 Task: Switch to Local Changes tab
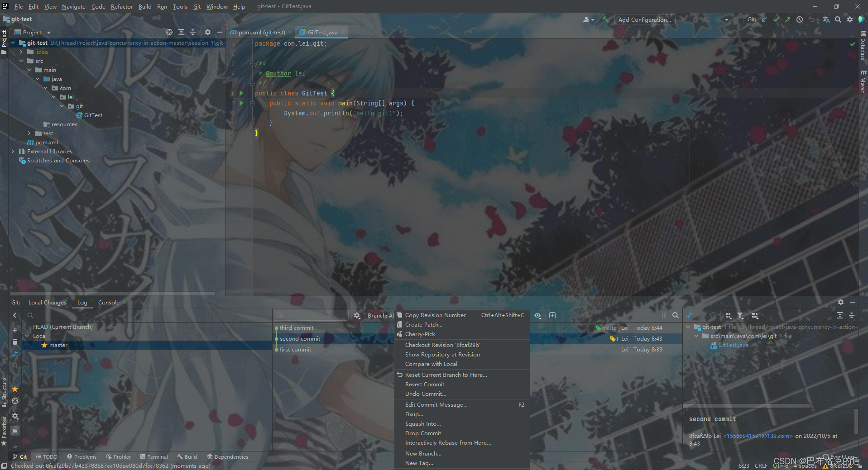(x=47, y=303)
